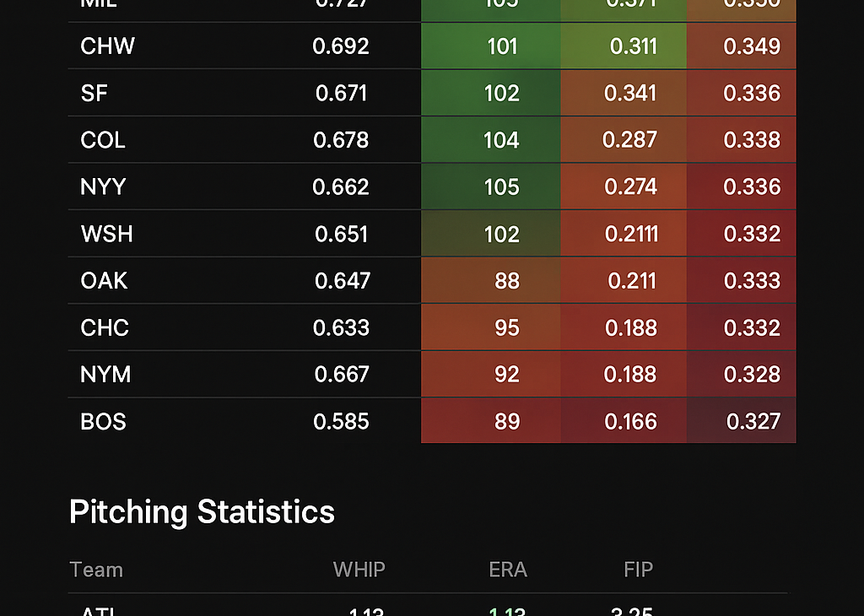Viewport: 864px width, 616px height.
Task: Click the 0.585 value in BOS row
Action: [341, 421]
